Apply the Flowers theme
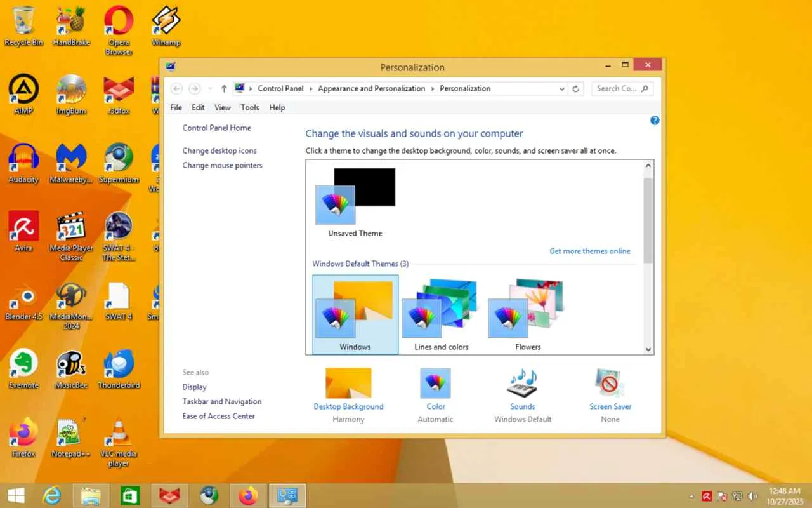 [x=528, y=314]
